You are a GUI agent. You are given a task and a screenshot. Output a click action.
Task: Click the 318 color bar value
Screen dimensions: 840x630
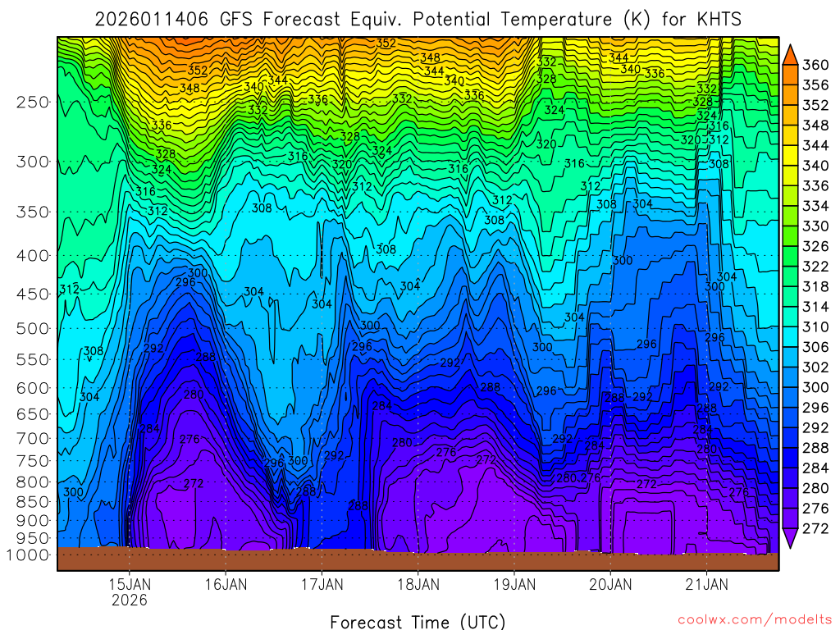tap(815, 286)
